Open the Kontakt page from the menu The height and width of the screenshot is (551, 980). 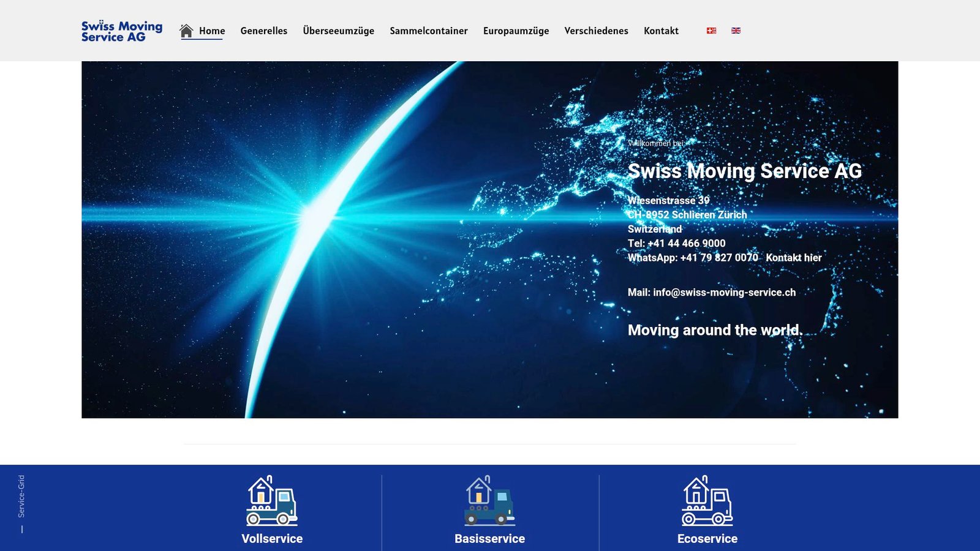(x=660, y=31)
